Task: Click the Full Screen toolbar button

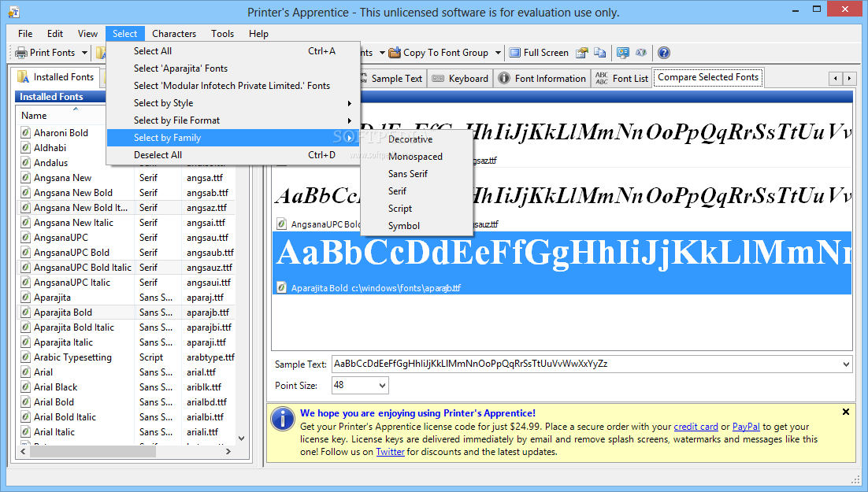Action: click(539, 53)
